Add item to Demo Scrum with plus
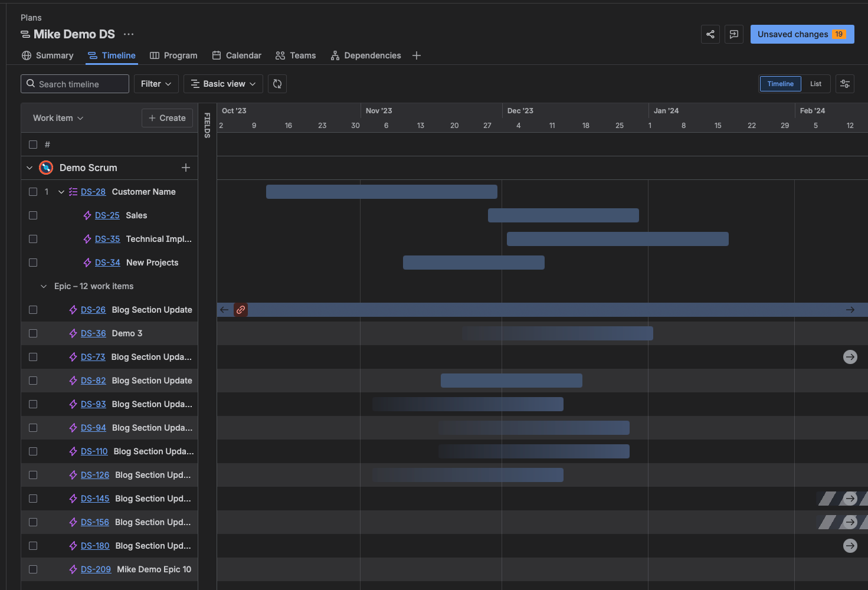 186,168
